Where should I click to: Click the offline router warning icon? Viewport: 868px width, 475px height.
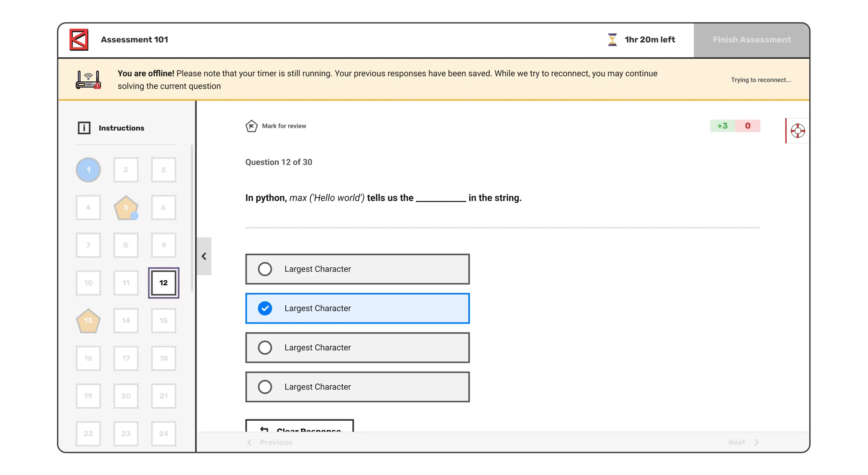pyautogui.click(x=88, y=80)
